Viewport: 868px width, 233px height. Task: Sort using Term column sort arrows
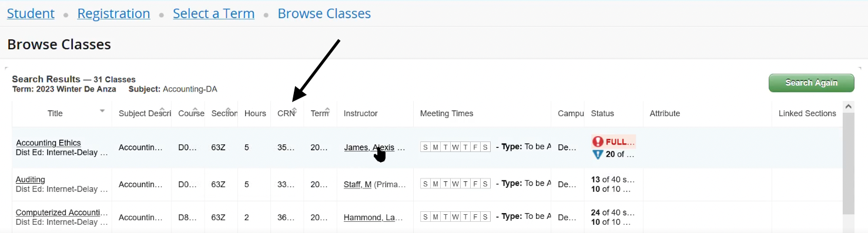pyautogui.click(x=327, y=110)
